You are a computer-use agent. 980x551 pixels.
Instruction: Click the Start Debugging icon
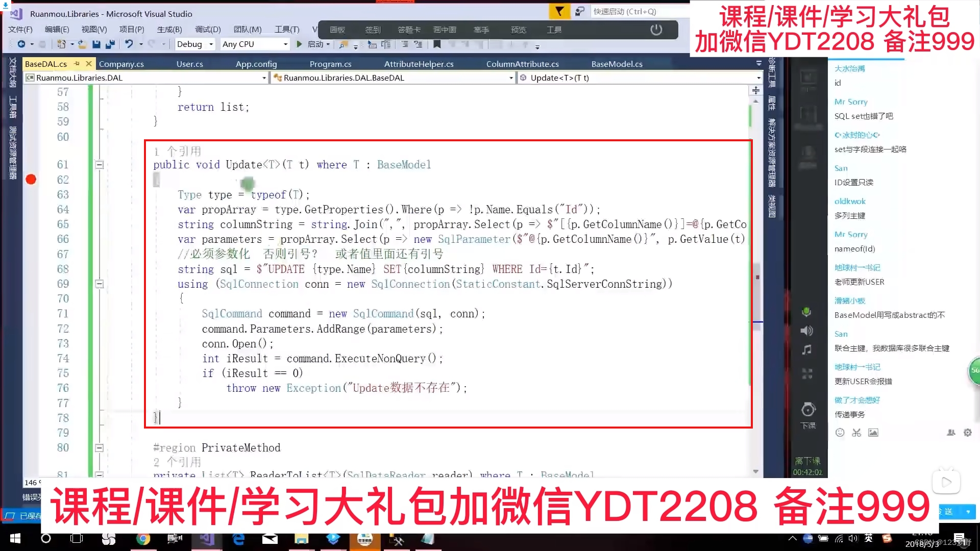click(x=298, y=44)
